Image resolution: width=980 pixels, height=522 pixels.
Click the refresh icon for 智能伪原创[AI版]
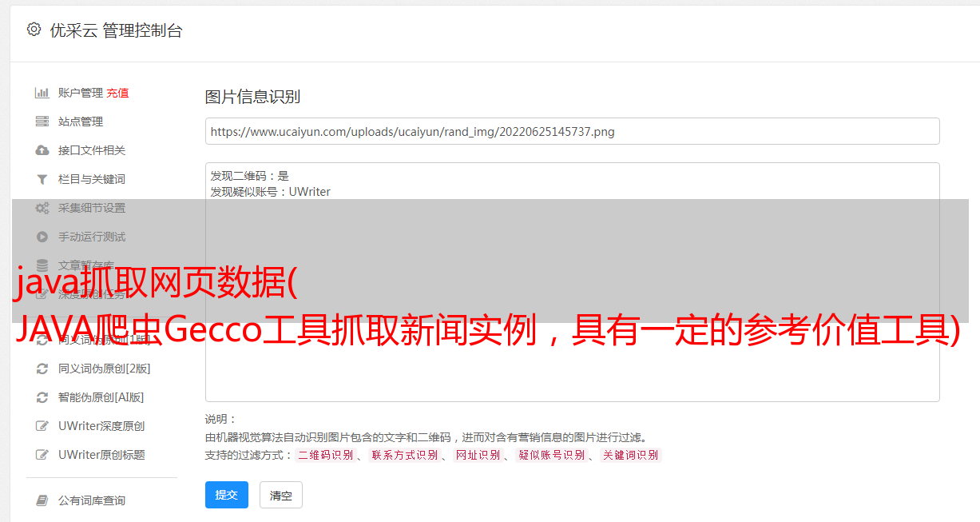coord(42,397)
